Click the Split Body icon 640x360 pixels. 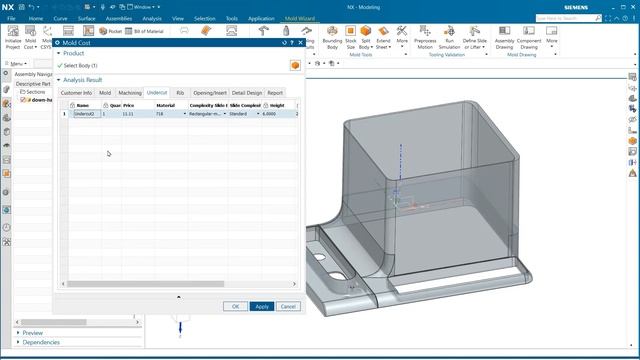[366, 31]
